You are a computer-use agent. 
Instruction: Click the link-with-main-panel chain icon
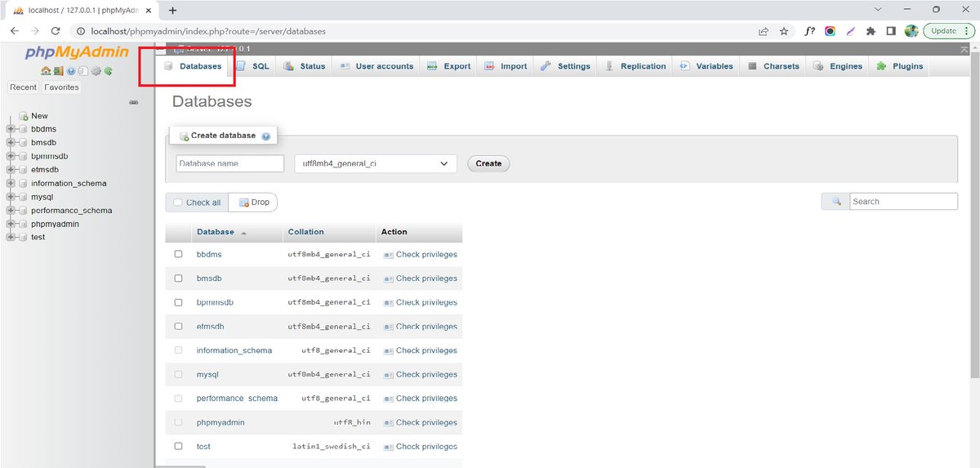[134, 102]
